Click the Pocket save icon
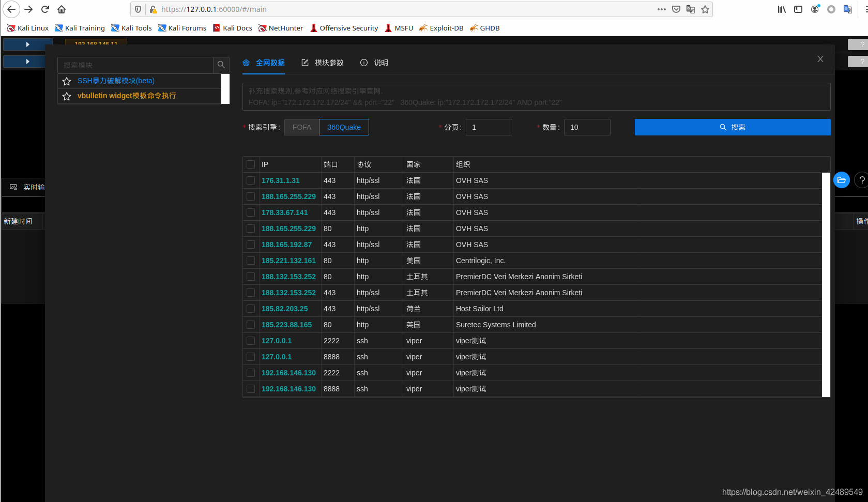 tap(676, 9)
